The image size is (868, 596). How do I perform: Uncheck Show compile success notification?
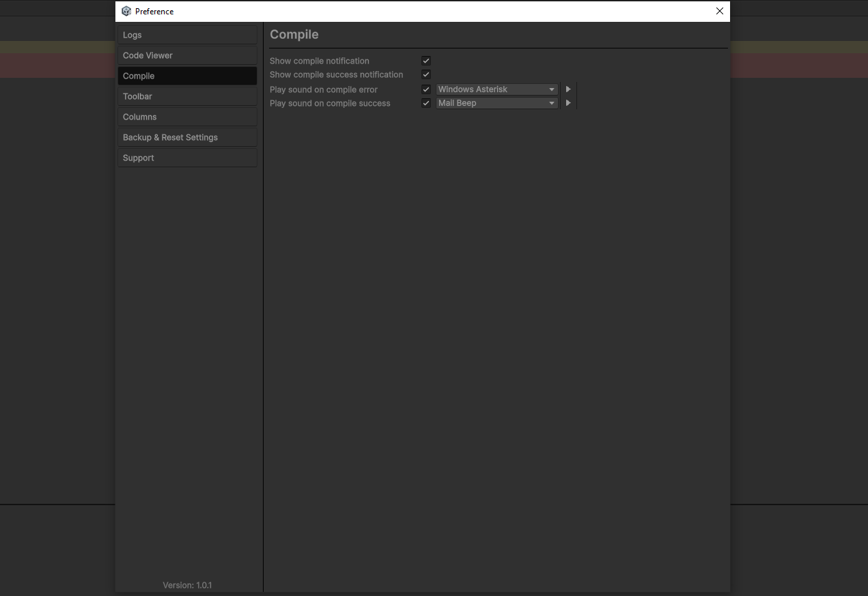426,74
